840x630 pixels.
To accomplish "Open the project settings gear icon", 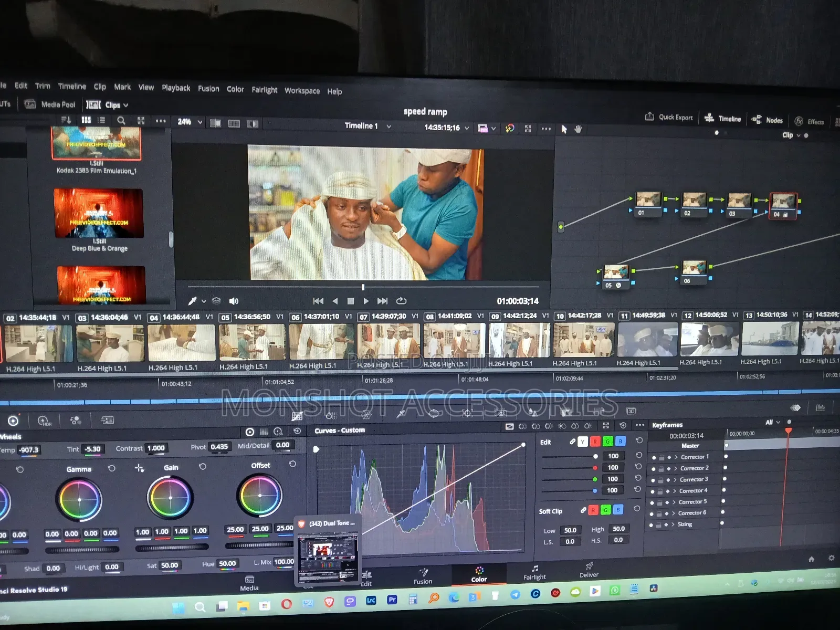I will (x=831, y=558).
